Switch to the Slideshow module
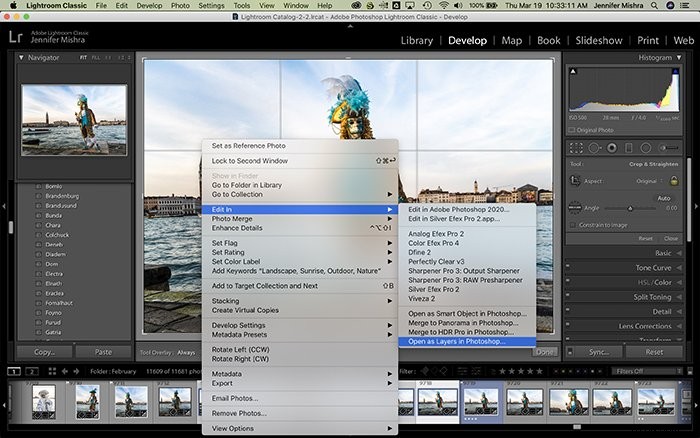 click(x=599, y=41)
